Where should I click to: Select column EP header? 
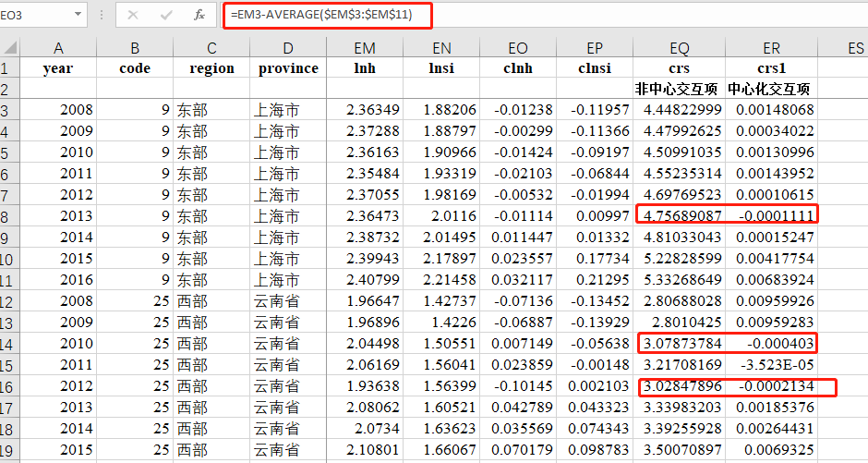(595, 48)
